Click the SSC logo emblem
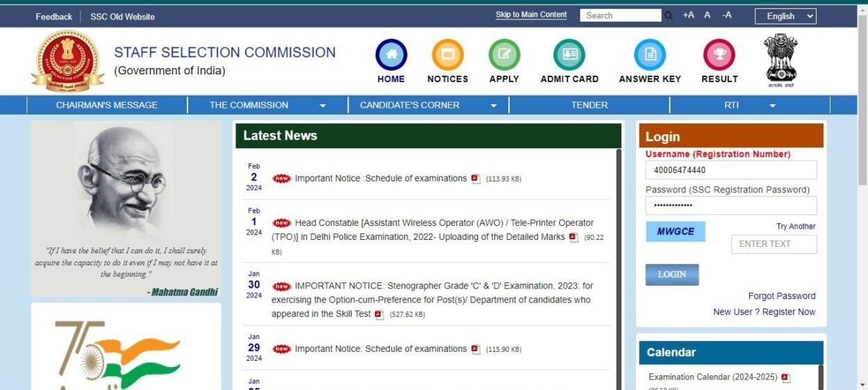 [67, 61]
